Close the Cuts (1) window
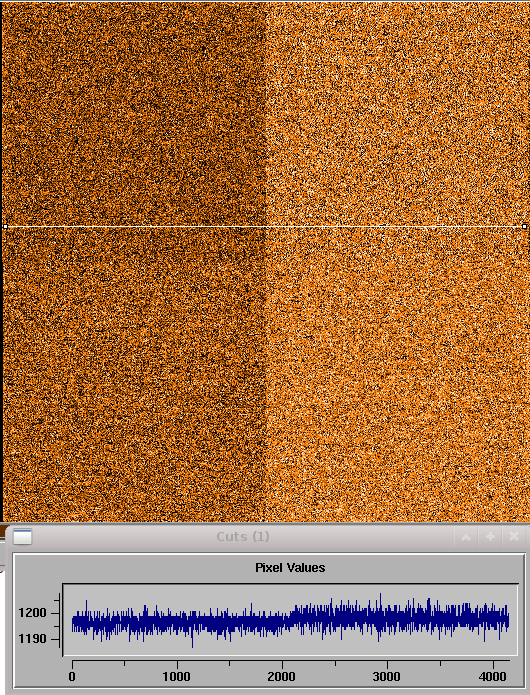Image resolution: width=530 pixels, height=695 pixels. pos(514,537)
